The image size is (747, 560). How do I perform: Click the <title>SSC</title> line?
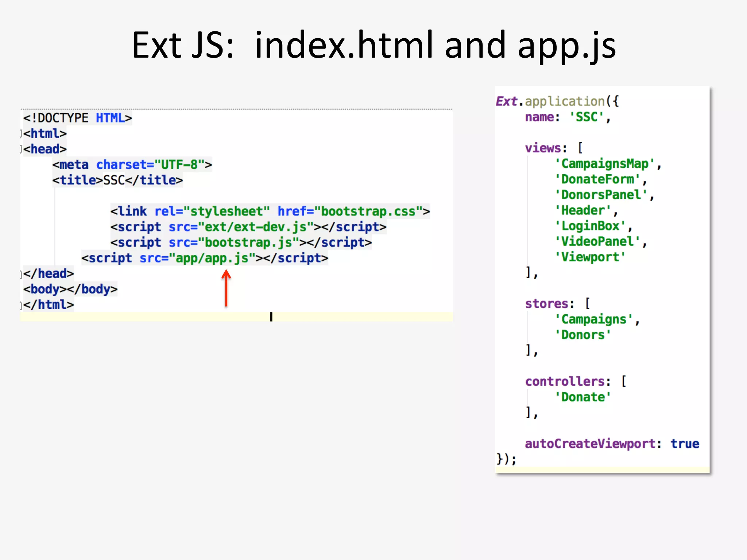click(117, 180)
